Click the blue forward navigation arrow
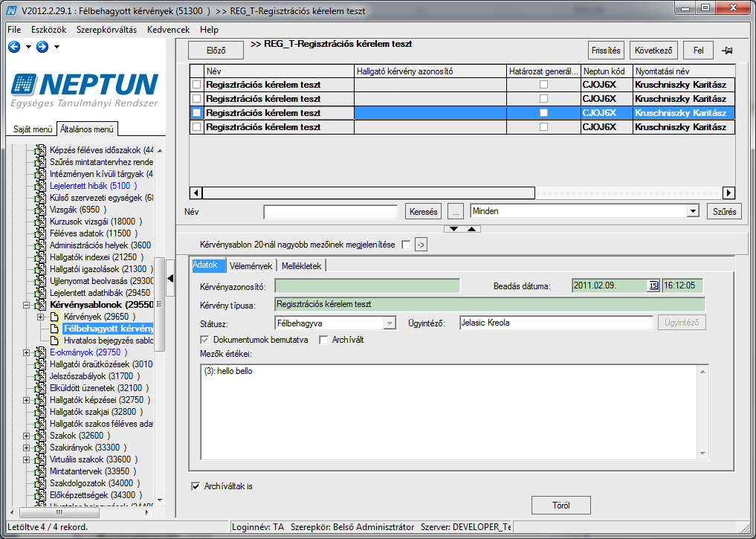This screenshot has height=539, width=756. click(42, 47)
